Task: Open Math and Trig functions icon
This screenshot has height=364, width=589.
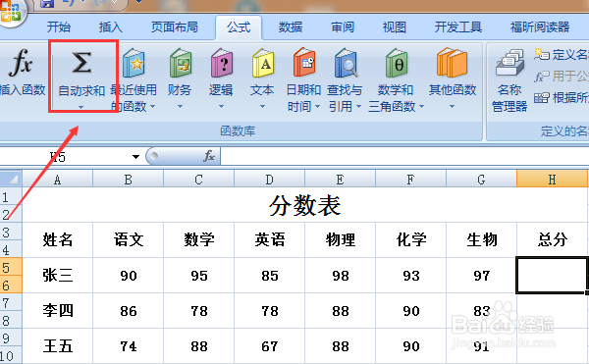Action: click(396, 62)
